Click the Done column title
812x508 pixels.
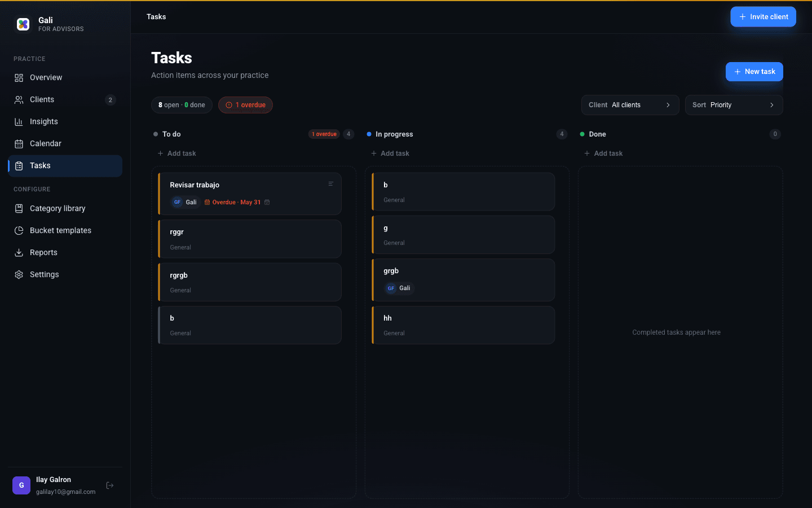[597, 134]
